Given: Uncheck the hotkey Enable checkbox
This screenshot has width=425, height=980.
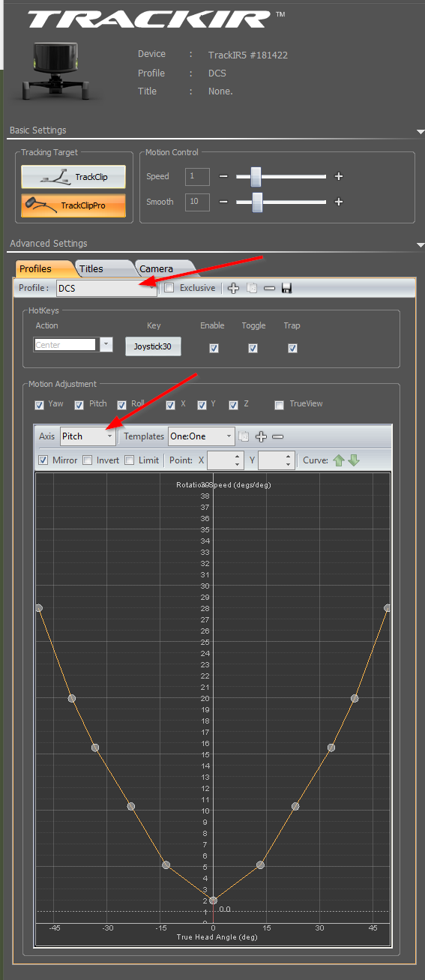Looking at the screenshot, I should pyautogui.click(x=214, y=348).
